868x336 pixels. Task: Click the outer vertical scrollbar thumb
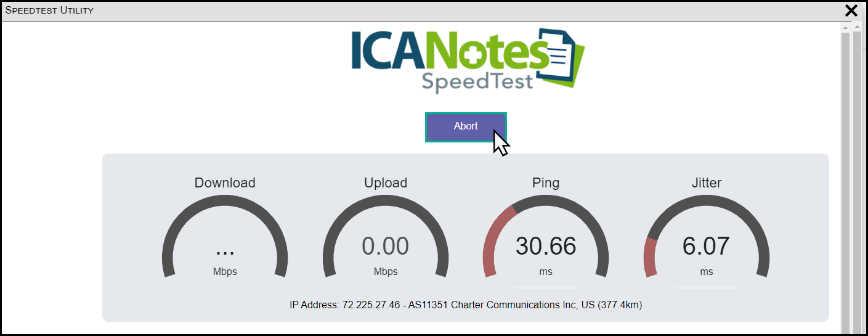click(857, 185)
